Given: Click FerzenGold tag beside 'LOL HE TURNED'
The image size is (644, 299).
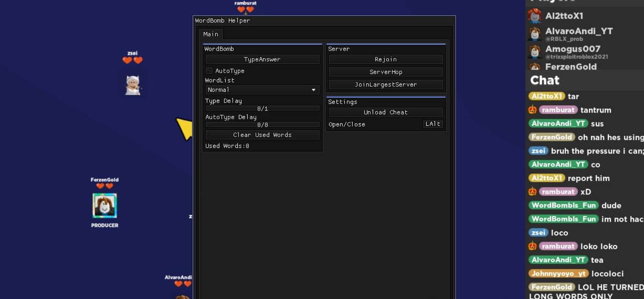Looking at the screenshot, I should pyautogui.click(x=552, y=287).
